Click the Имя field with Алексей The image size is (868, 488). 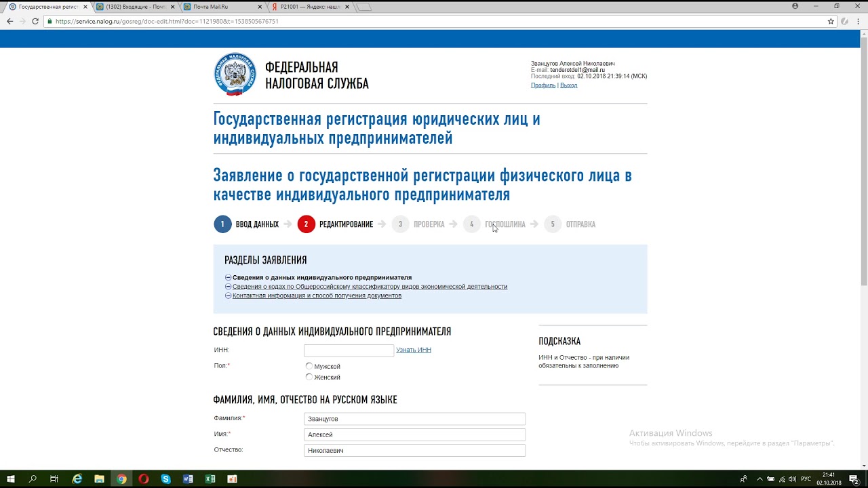tap(414, 434)
